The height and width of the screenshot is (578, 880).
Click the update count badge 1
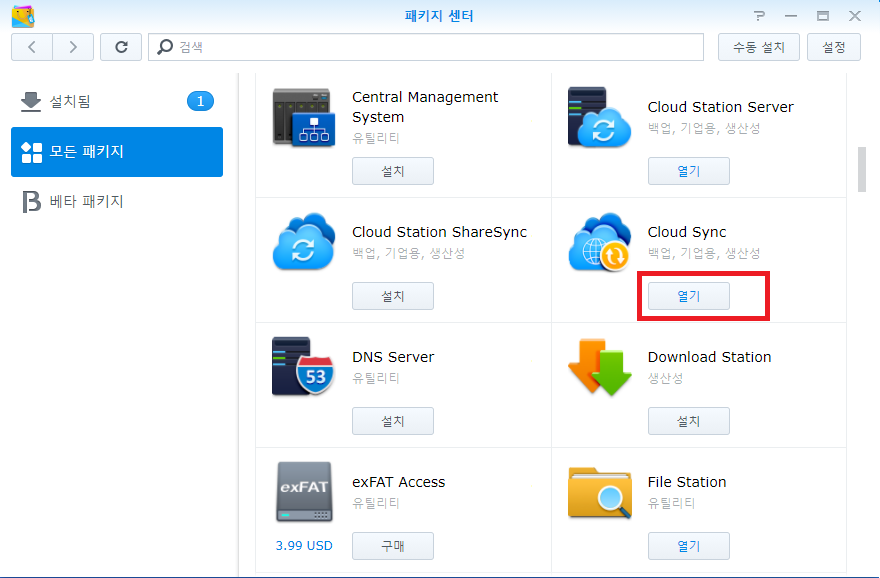pyautogui.click(x=200, y=102)
